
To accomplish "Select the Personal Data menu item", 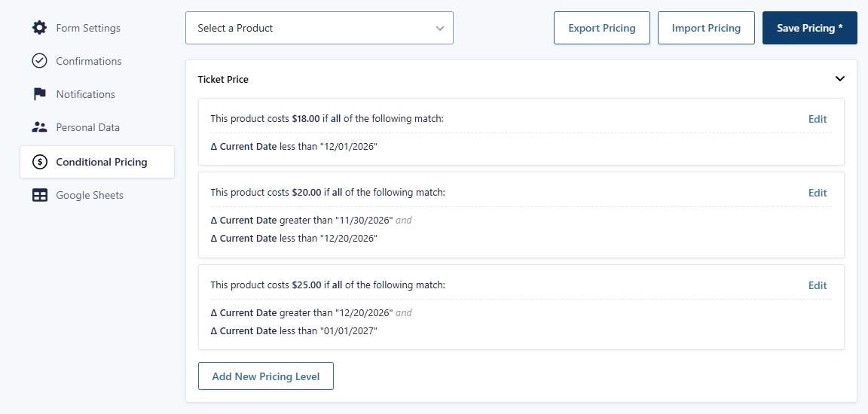I will tap(87, 127).
